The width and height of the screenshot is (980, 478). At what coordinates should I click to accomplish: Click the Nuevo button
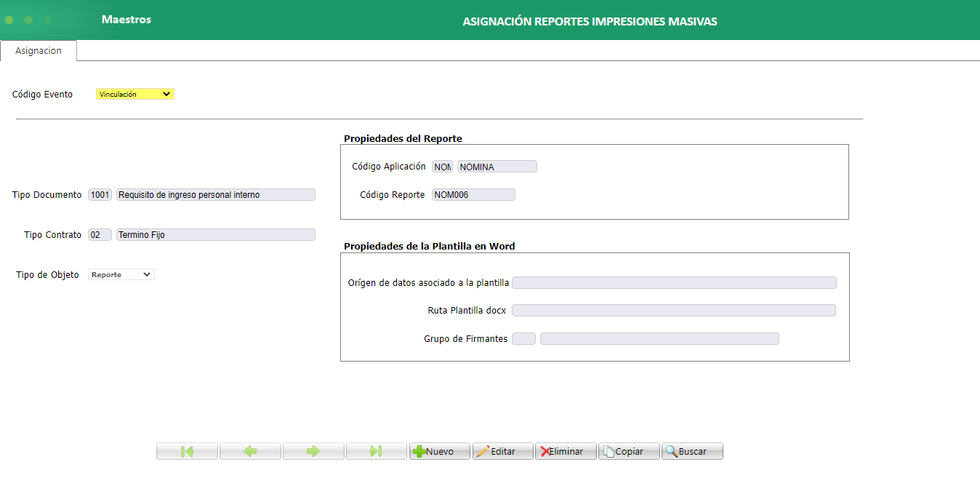point(440,451)
